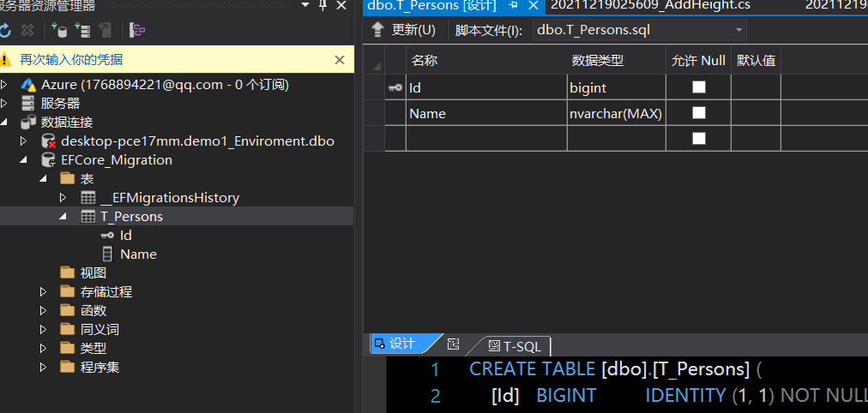Toggle Allow Null in empty new row
Viewport: 868px width, 413px height.
tap(699, 138)
